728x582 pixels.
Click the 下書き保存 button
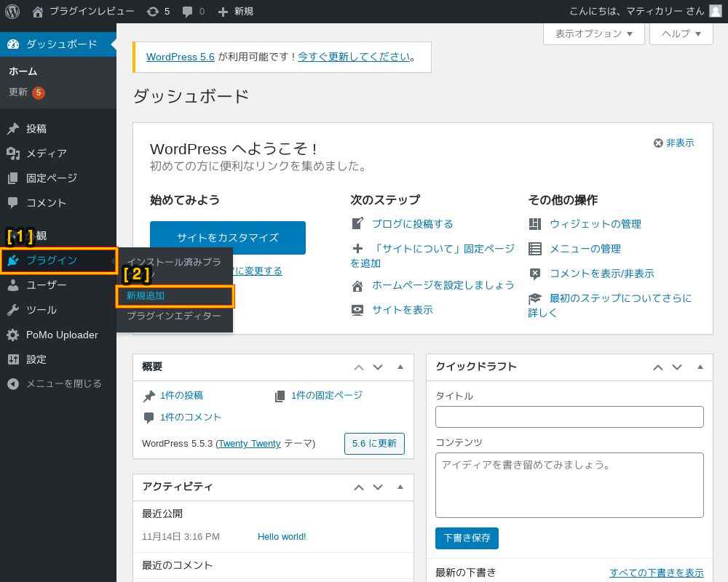tap(467, 538)
